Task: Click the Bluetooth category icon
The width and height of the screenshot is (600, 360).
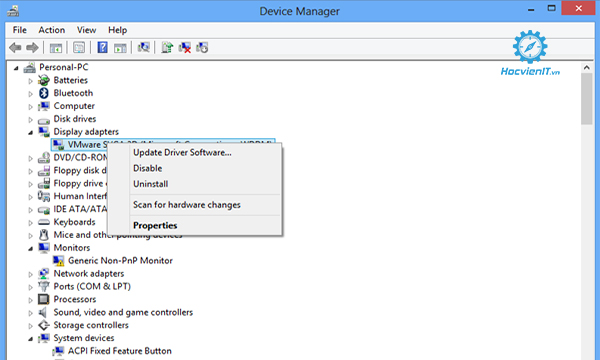Action: coord(44,93)
